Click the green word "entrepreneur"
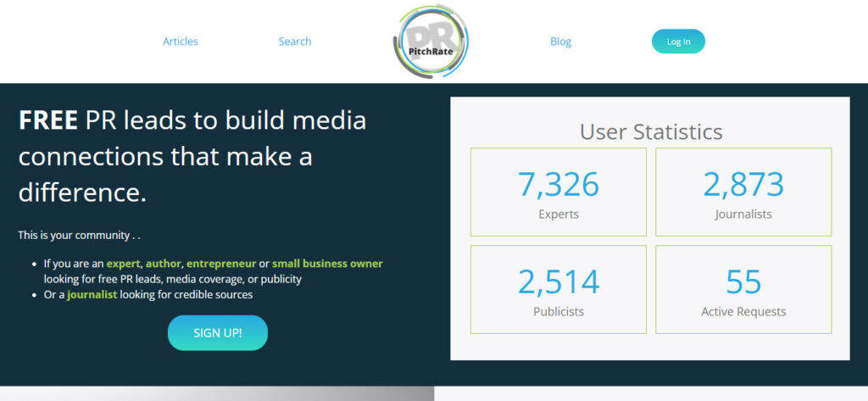 [x=221, y=264]
